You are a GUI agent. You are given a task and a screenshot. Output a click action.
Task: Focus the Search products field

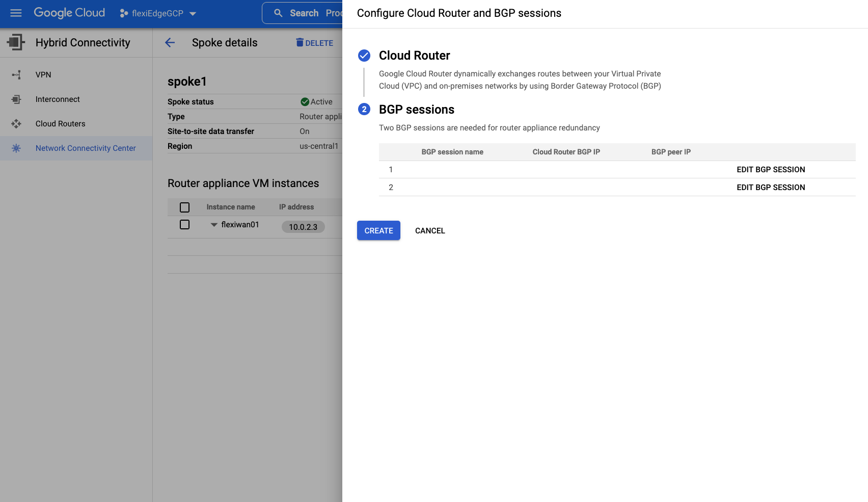(x=303, y=13)
